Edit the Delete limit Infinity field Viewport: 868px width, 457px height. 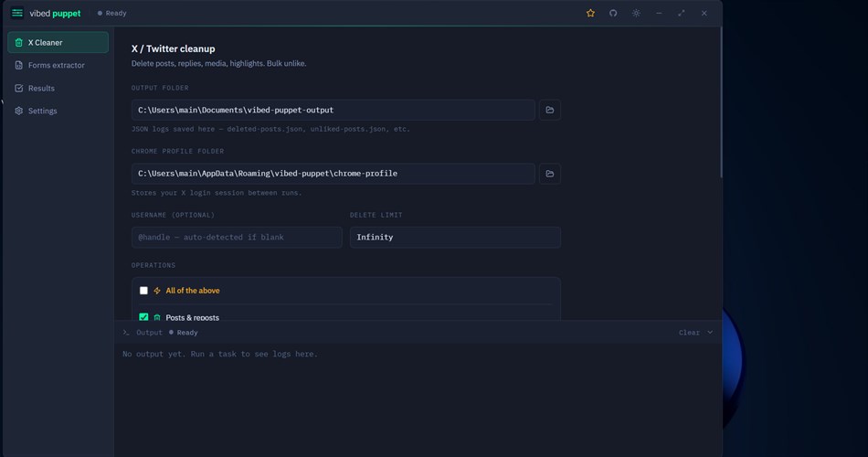click(455, 237)
